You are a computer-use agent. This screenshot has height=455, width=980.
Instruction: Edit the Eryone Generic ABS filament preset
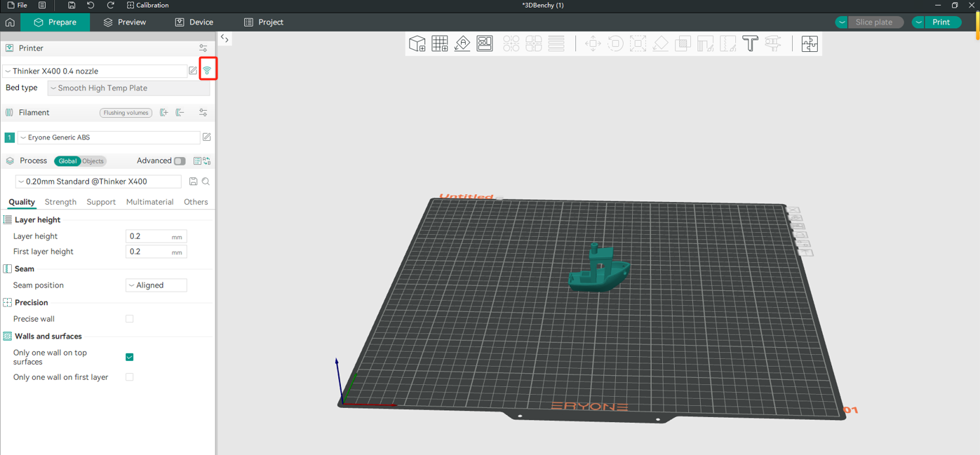[207, 137]
